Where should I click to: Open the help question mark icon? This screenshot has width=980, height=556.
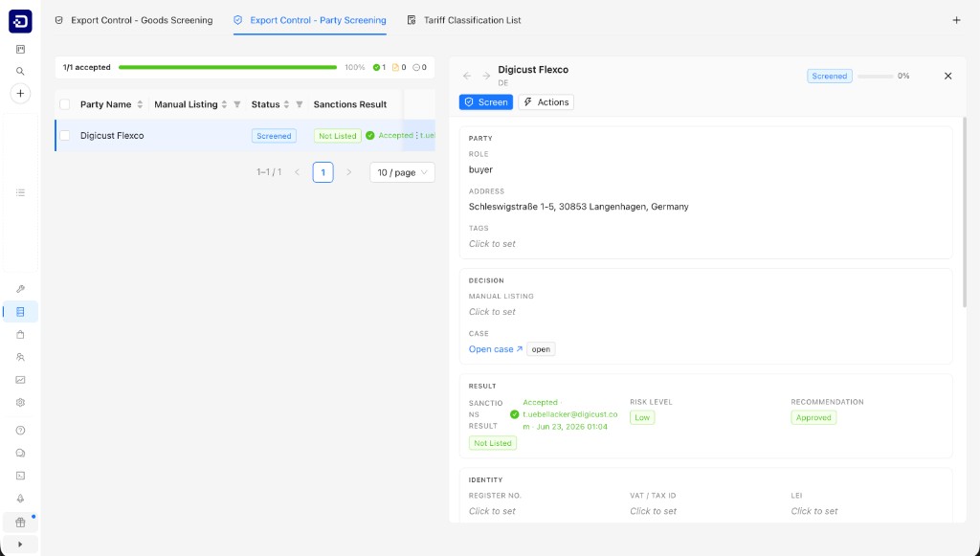click(20, 431)
